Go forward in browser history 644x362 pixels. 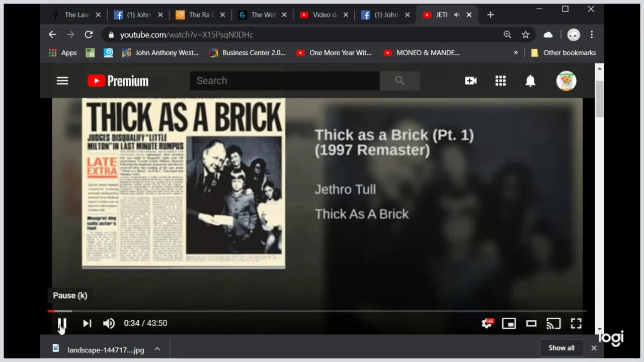(70, 35)
